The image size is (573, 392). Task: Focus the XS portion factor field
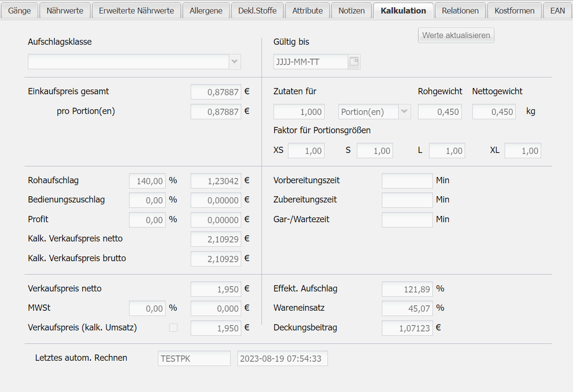(306, 151)
